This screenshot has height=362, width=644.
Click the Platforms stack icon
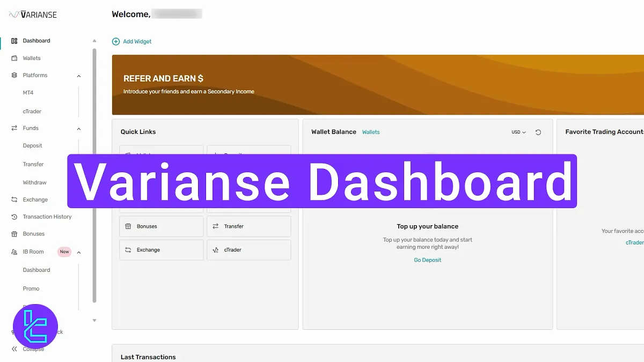pos(14,75)
